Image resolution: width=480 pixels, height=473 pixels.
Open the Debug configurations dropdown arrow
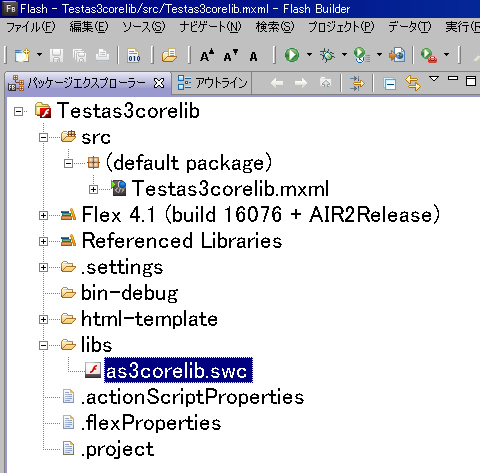[x=344, y=54]
